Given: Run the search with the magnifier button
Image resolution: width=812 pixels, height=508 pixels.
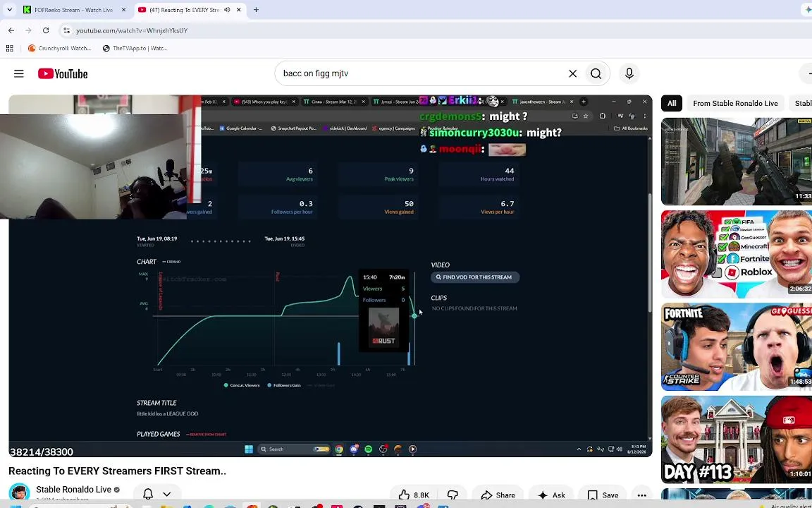Looking at the screenshot, I should 596,73.
